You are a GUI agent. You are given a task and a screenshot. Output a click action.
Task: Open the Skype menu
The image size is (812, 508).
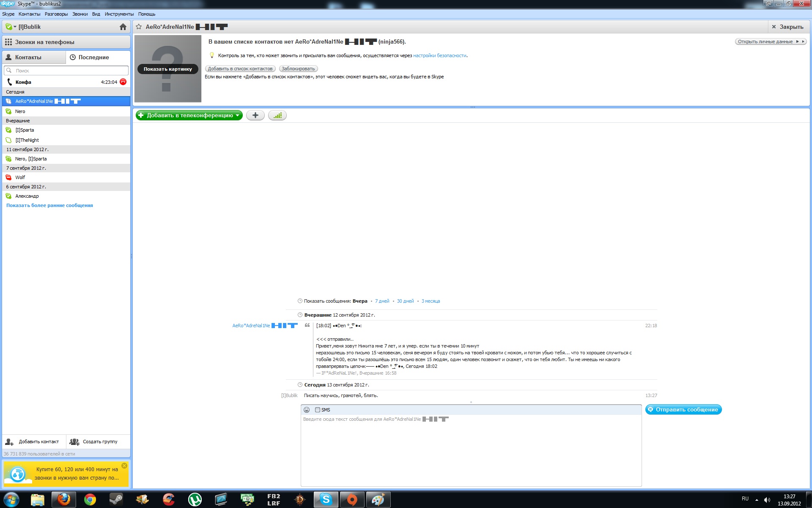point(8,14)
